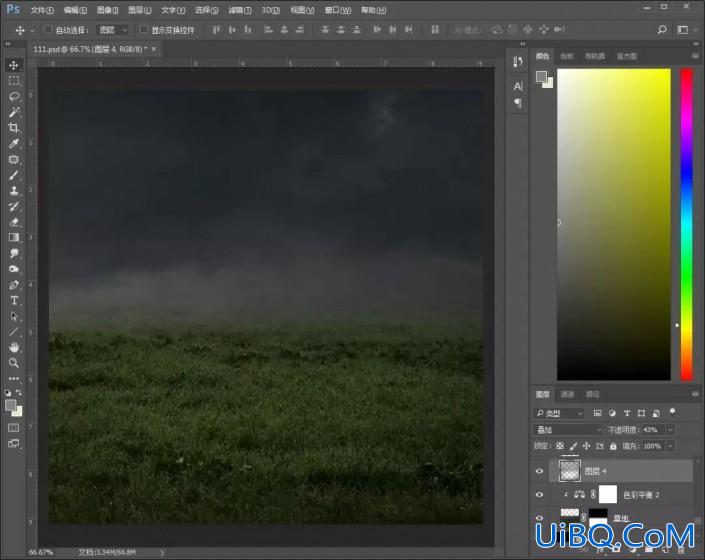705x560 pixels.
Task: Lock transparent pixels icon
Action: pos(560,446)
